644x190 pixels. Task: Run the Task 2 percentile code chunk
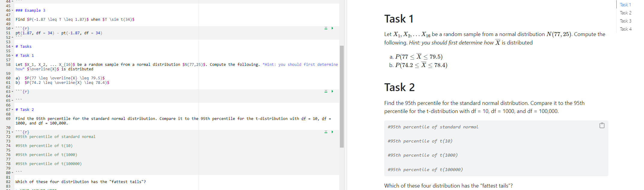332,132
